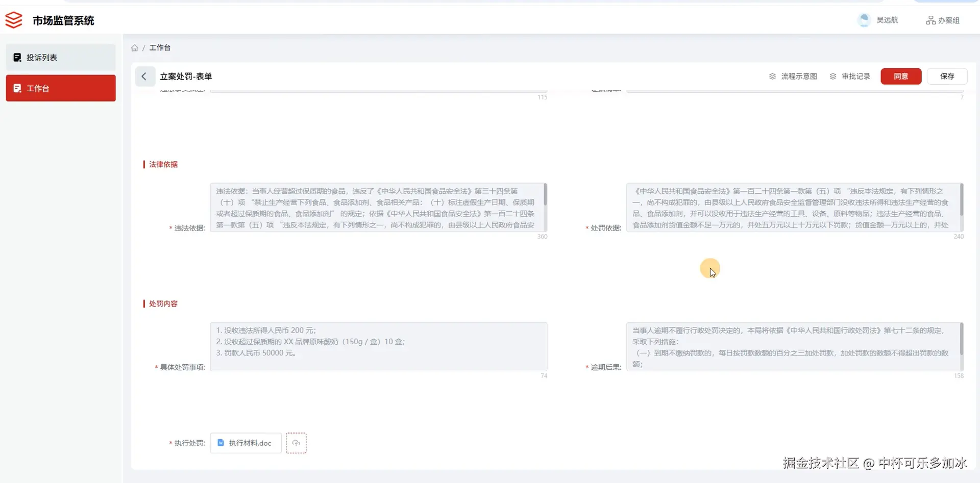
Task: Click the 逾期后果 textarea scrollbar
Action: tap(962, 339)
